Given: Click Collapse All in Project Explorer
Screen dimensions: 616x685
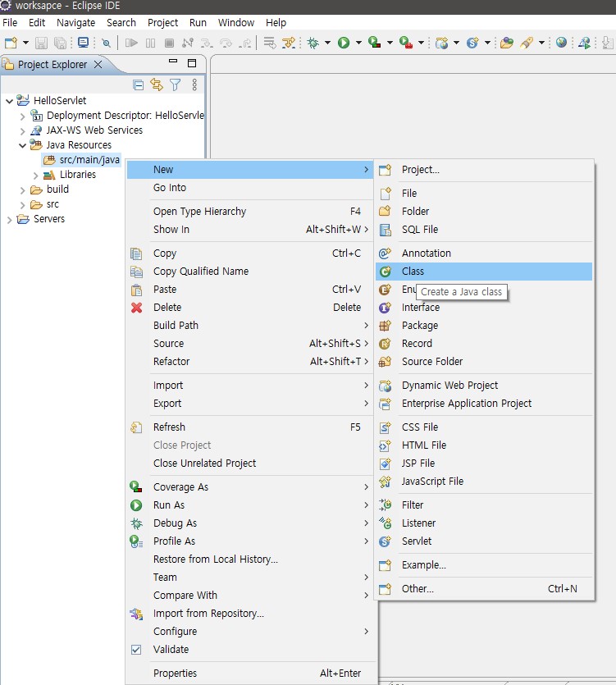Looking at the screenshot, I should point(138,84).
